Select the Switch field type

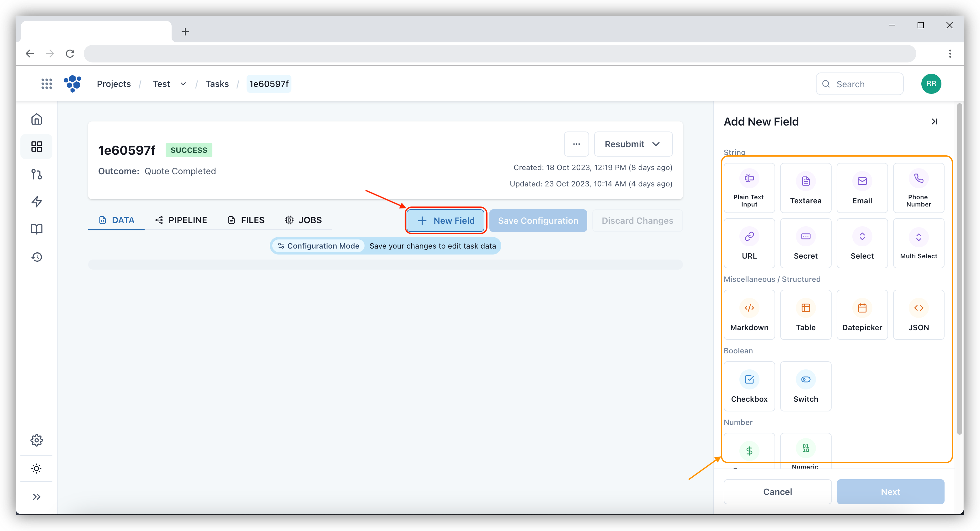pos(805,386)
